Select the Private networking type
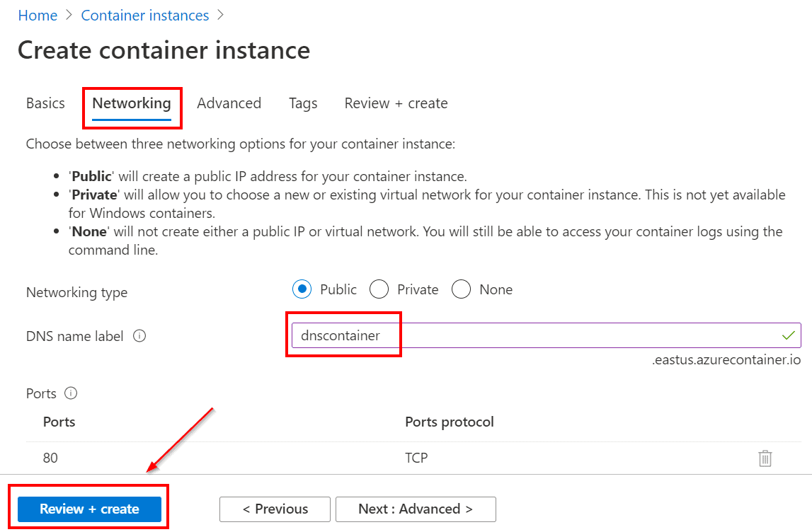The width and height of the screenshot is (812, 532). [x=379, y=289]
